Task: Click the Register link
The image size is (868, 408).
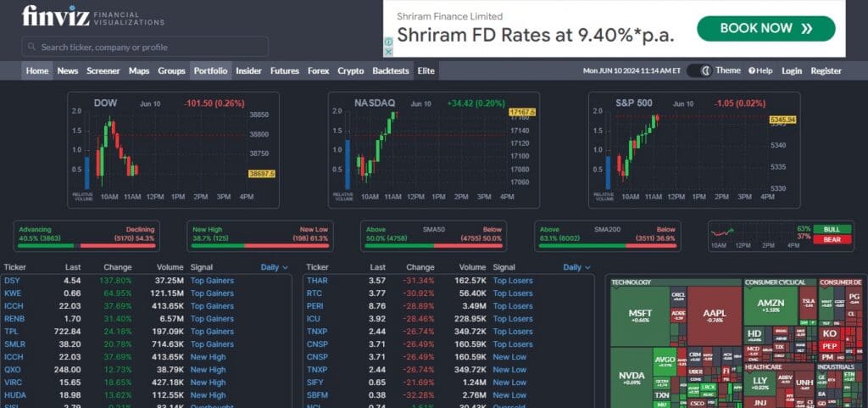Action: (x=826, y=71)
